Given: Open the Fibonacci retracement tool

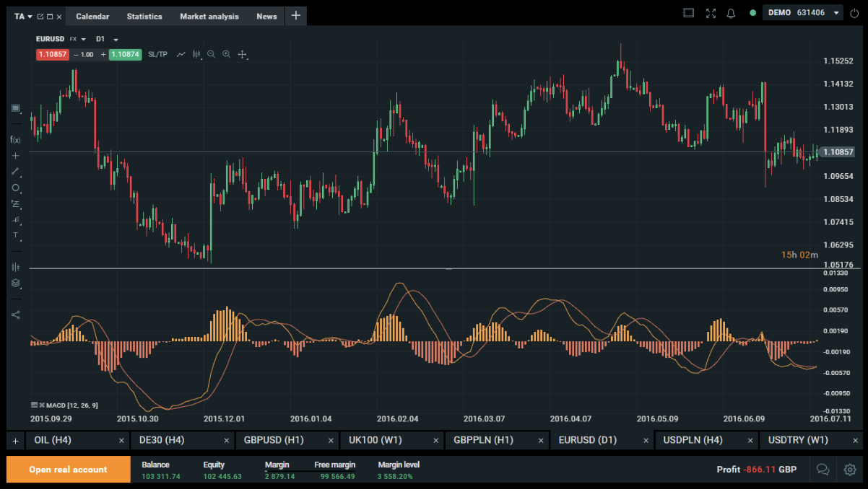Looking at the screenshot, I should click(15, 203).
